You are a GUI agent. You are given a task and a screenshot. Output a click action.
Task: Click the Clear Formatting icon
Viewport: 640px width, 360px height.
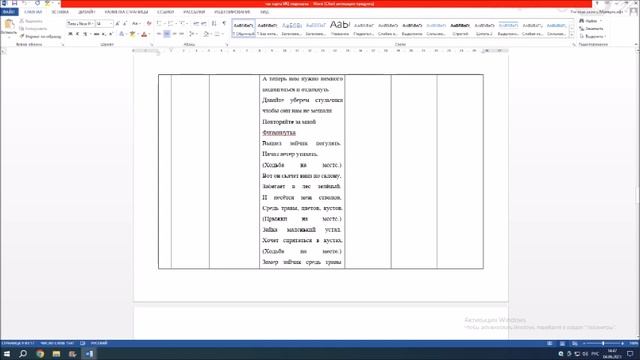click(x=149, y=24)
